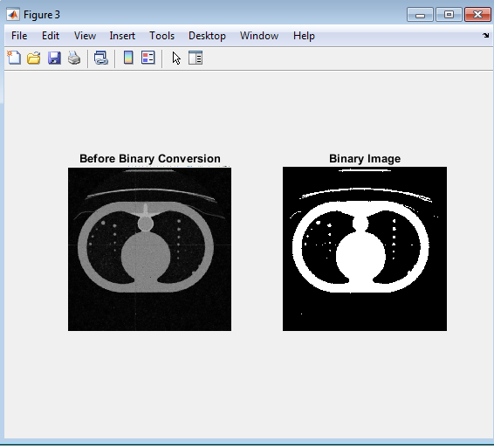Viewport: 494px width, 448px height.
Task: Select the Binary Image plot
Action: pos(365,249)
